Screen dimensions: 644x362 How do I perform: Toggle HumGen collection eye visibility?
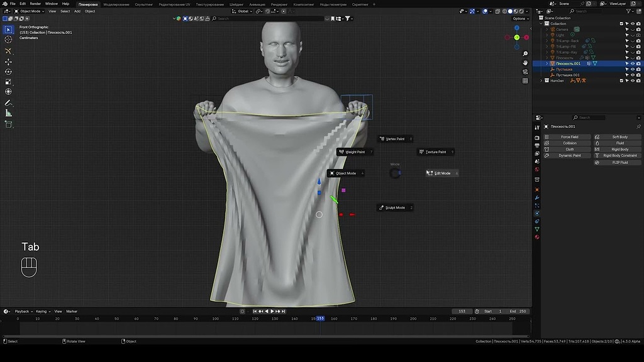[633, 81]
